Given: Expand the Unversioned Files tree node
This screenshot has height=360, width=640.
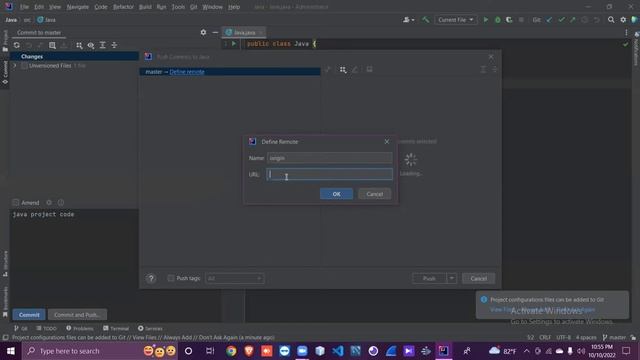Looking at the screenshot, I should 15,66.
